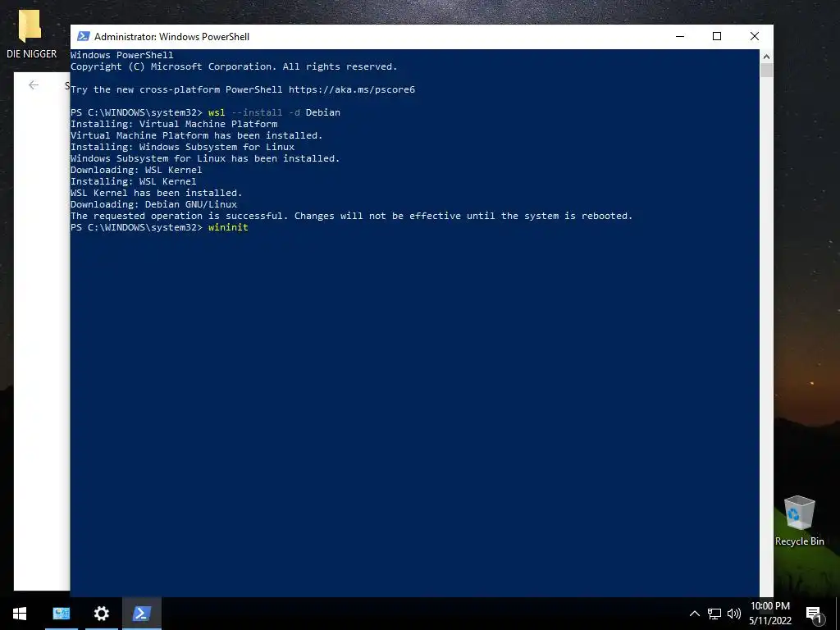This screenshot has height=630, width=840.
Task: Click the PowerShell icon in the title bar
Action: click(x=83, y=36)
